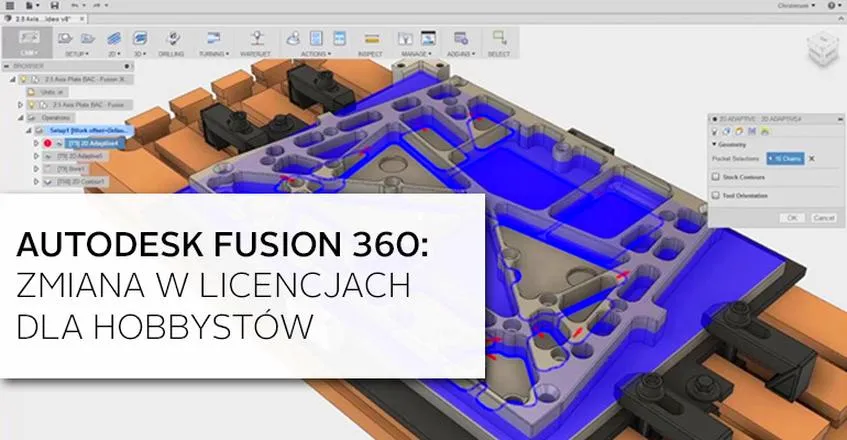The image size is (847, 440).
Task: Click OK in 2D Adaptive dialog
Action: [x=792, y=218]
